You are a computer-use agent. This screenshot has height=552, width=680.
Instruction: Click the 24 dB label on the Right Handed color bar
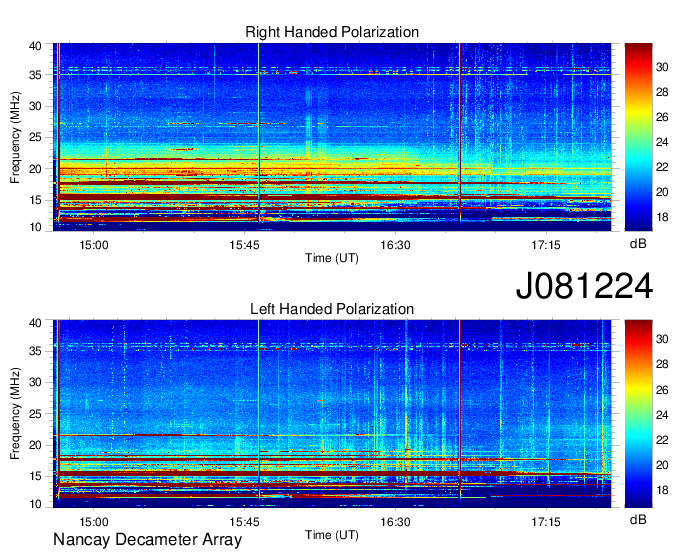(x=662, y=142)
